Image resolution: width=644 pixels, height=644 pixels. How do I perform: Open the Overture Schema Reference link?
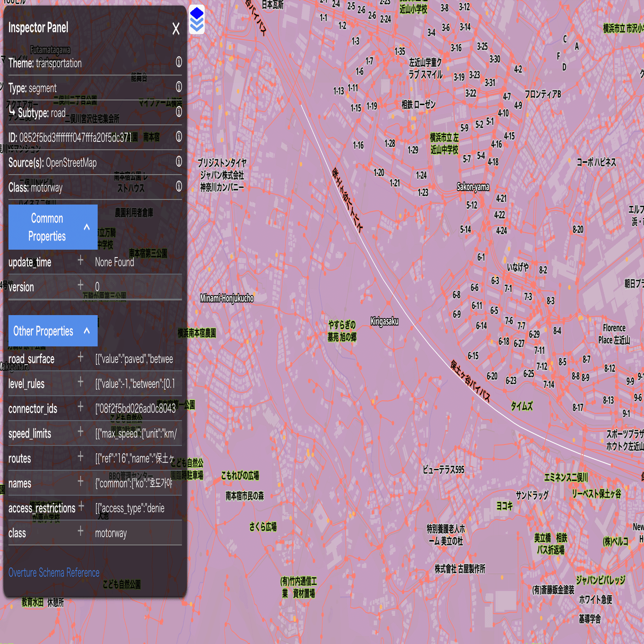pyautogui.click(x=53, y=573)
